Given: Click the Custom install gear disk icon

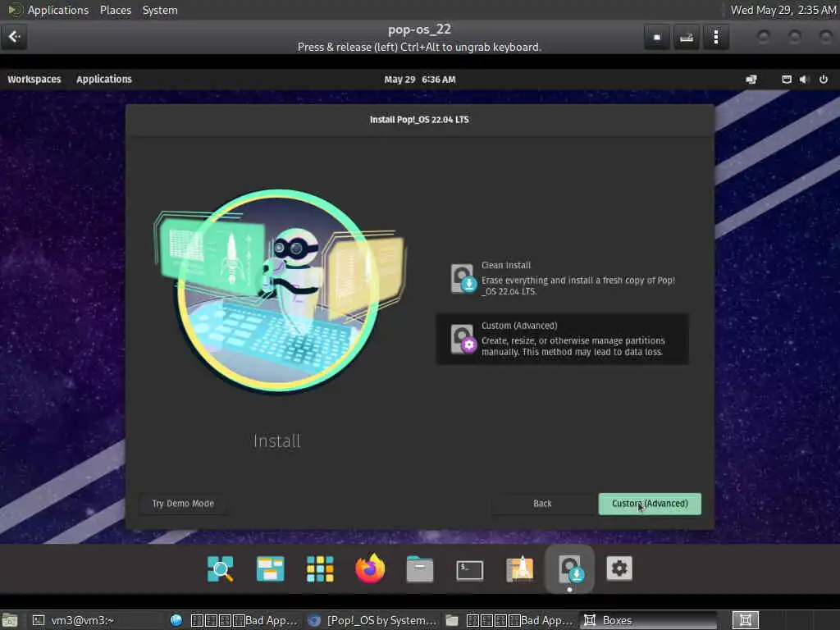Looking at the screenshot, I should pos(463,339).
